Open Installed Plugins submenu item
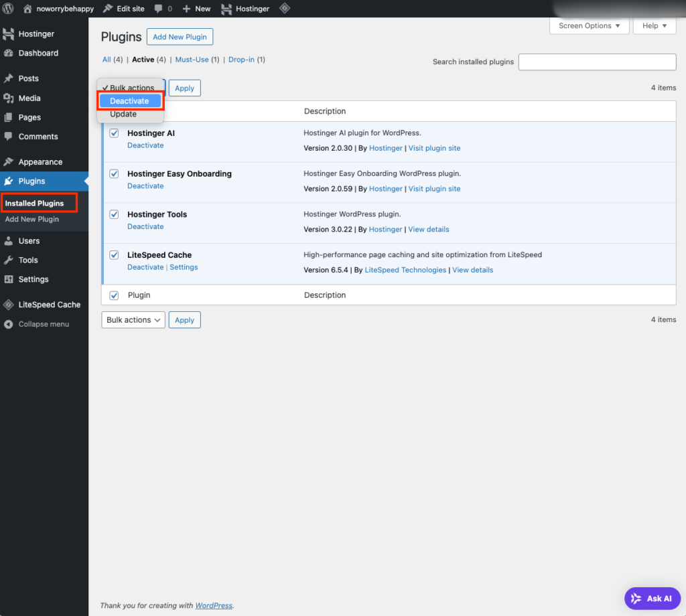The width and height of the screenshot is (686, 616). click(x=34, y=204)
